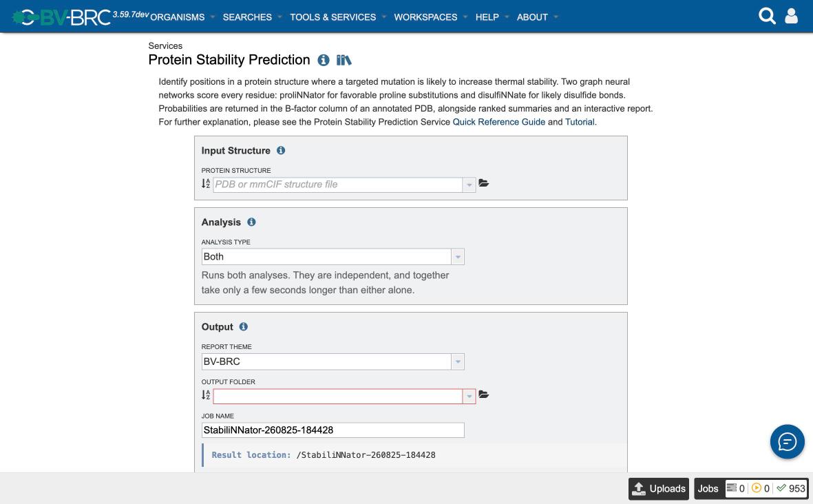Image resolution: width=813 pixels, height=504 pixels.
Task: Open the Tutorial link
Action: [x=580, y=122]
